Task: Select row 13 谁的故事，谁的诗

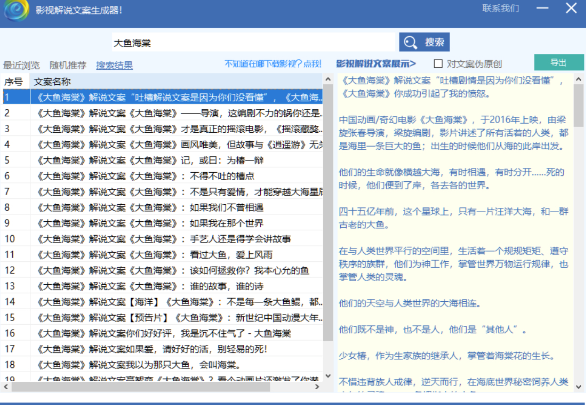Action: [x=161, y=286]
